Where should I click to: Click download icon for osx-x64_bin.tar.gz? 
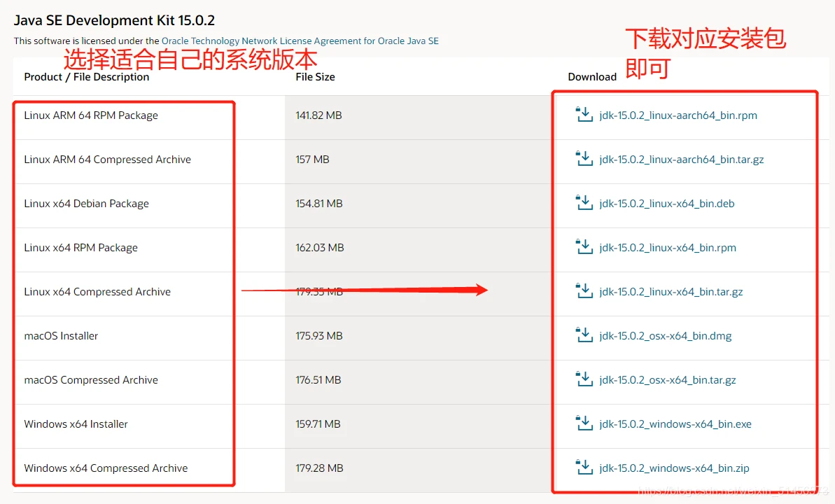[x=584, y=379]
